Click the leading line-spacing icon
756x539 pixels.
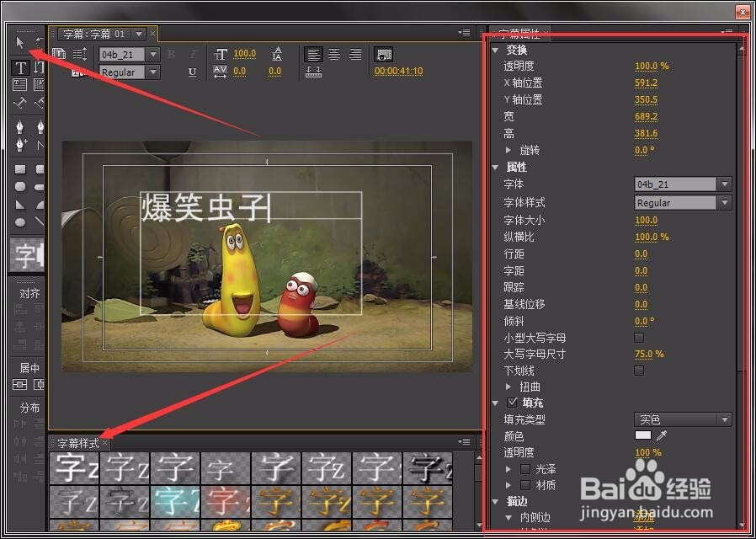(277, 54)
